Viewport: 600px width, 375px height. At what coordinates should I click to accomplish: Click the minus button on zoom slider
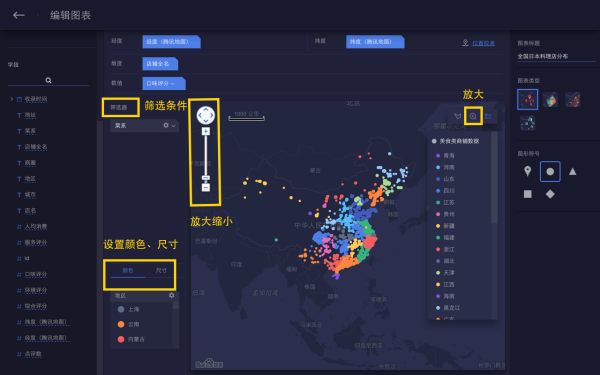206,188
